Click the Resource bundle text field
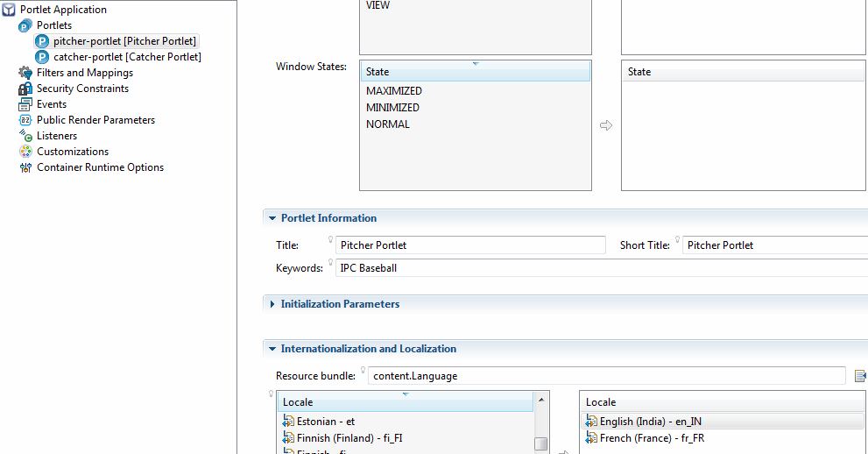868x454 pixels. point(606,376)
